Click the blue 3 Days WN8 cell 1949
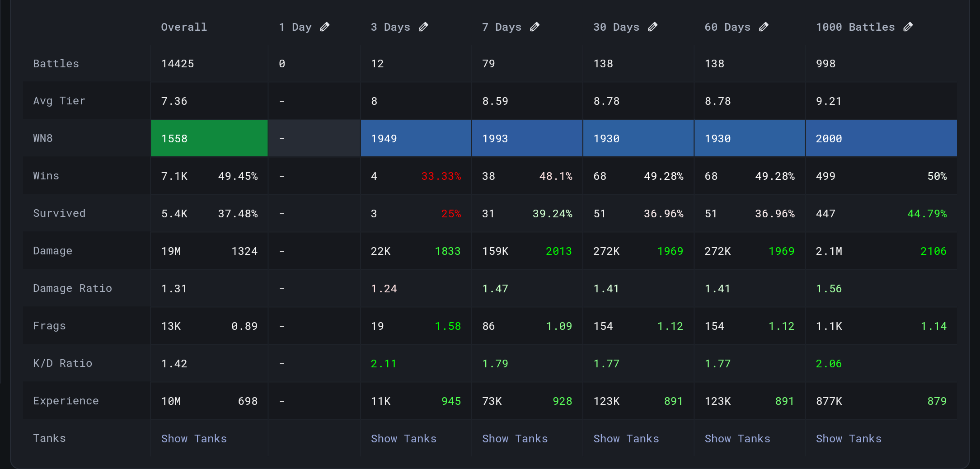 point(416,138)
